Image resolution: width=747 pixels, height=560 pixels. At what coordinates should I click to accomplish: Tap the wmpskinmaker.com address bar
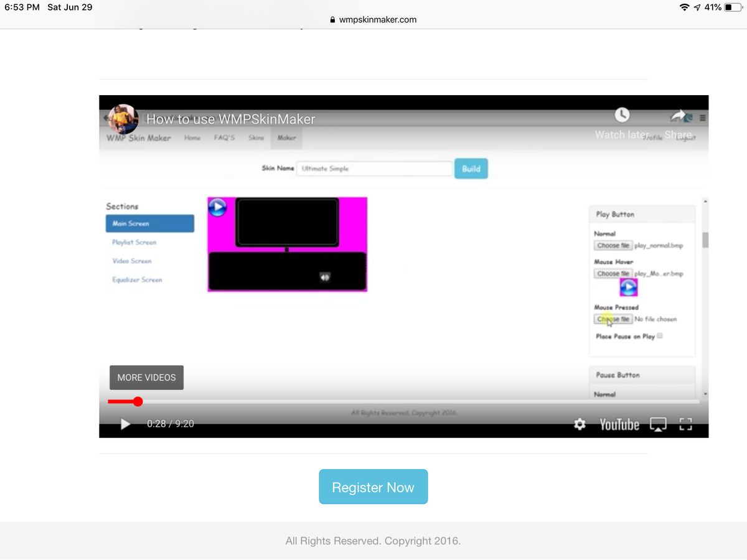tap(374, 19)
